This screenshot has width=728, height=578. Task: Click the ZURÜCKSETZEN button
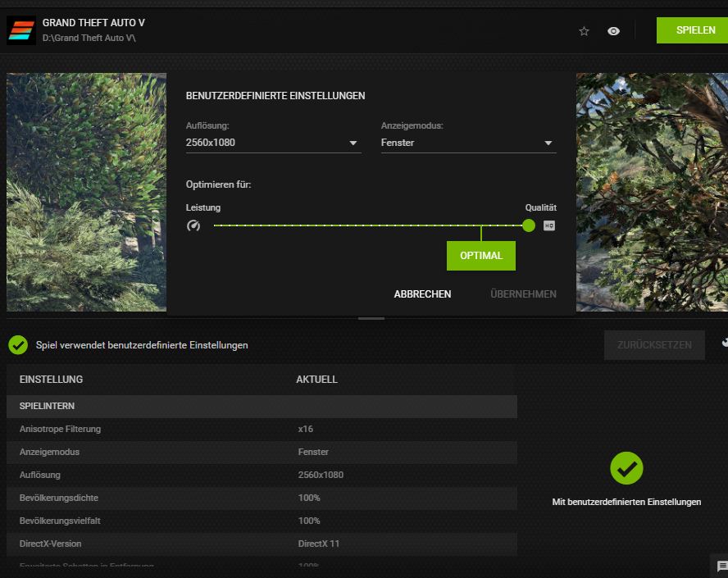tap(654, 345)
